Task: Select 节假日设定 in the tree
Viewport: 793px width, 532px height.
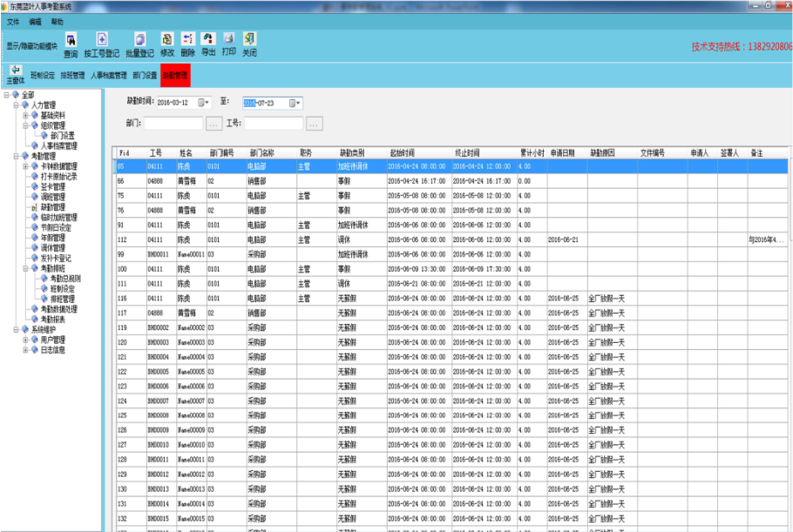Action: 56,227
